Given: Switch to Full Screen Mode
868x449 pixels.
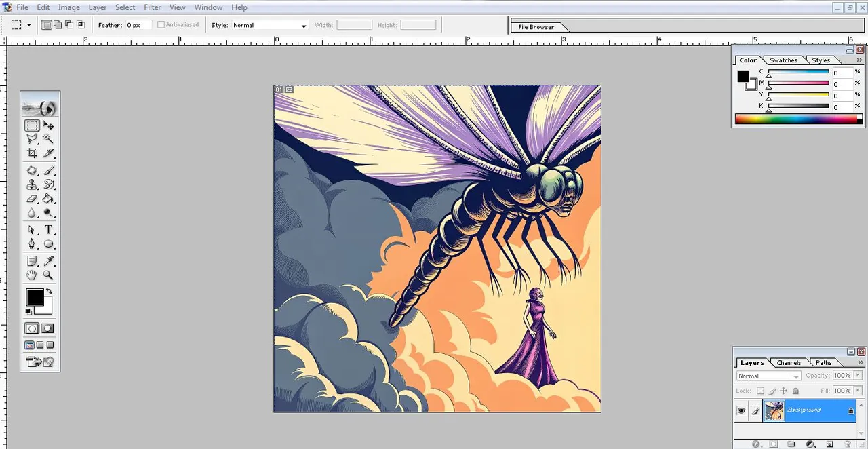Looking at the screenshot, I should coord(50,345).
